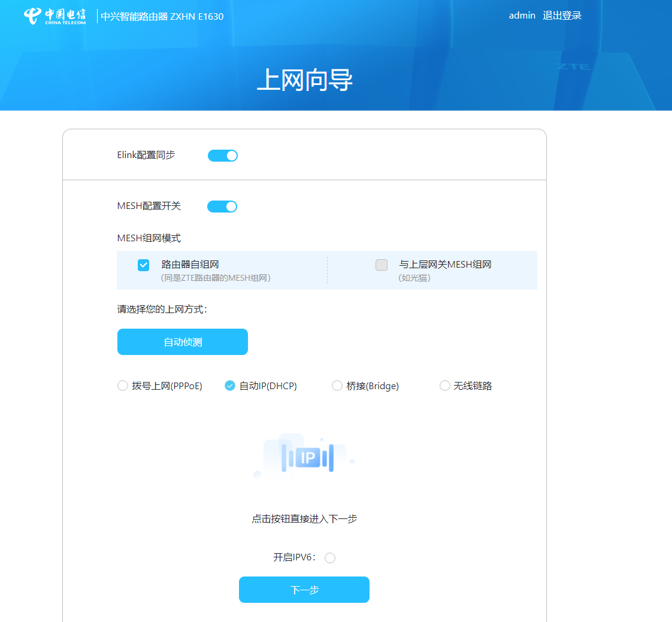
Task: Toggle the Elink配置同步 switch
Action: click(222, 156)
